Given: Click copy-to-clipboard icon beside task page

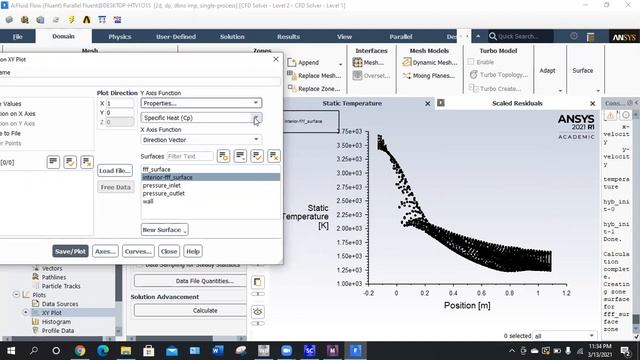Looking at the screenshot, I should tap(258, 282).
